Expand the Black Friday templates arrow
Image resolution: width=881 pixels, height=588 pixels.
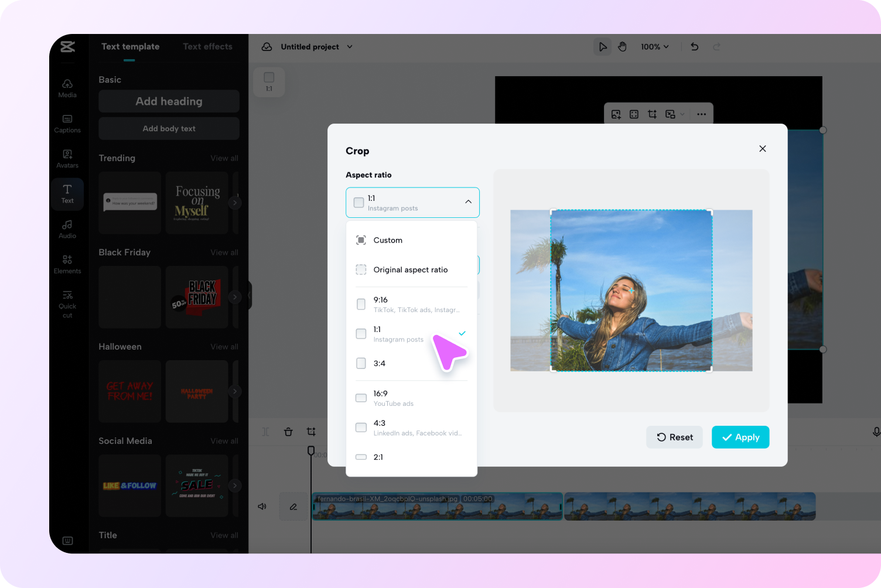[235, 297]
